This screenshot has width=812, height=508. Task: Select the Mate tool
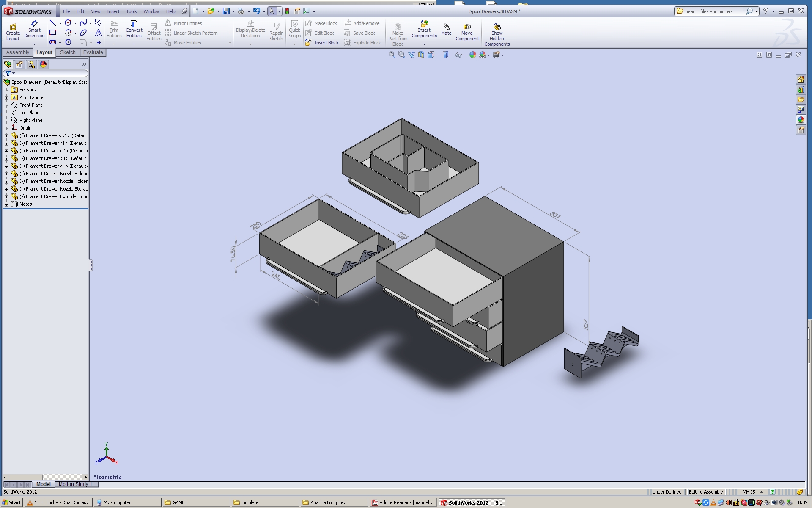pos(446,29)
